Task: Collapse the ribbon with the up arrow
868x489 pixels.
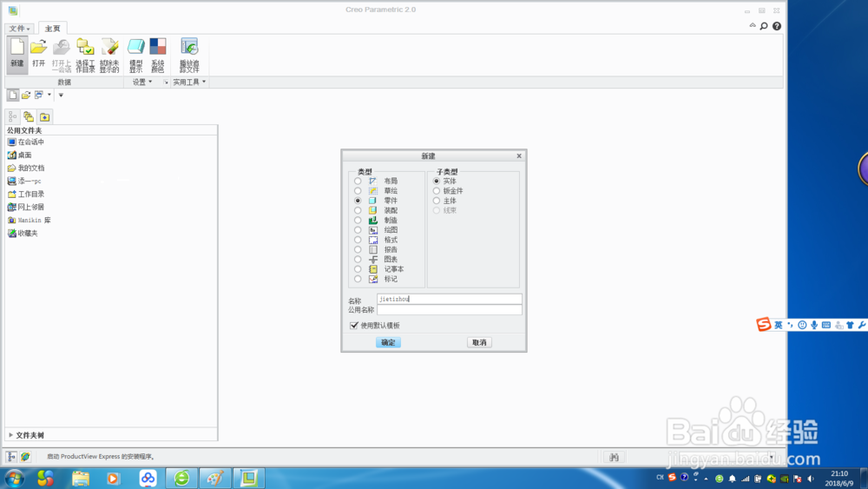Action: click(753, 25)
